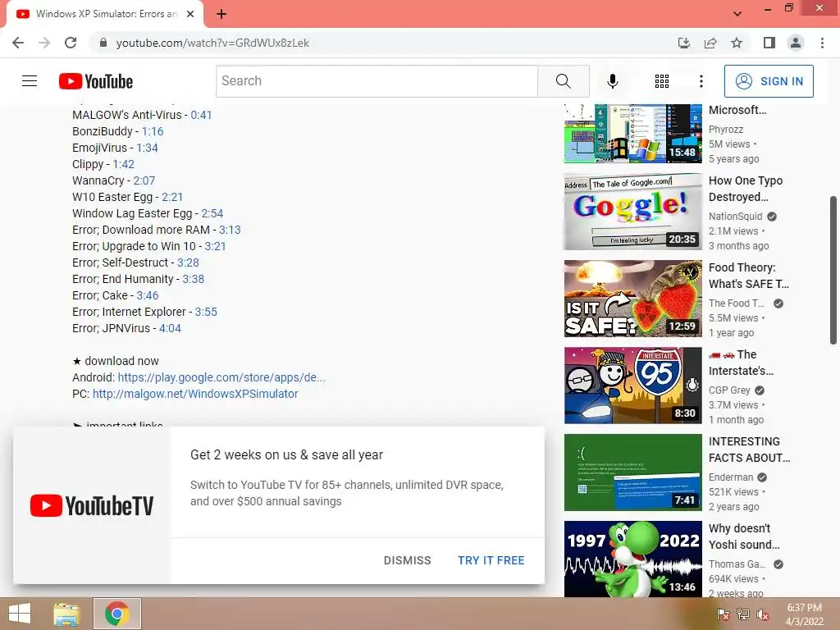840x630 pixels.
Task: Jump to W10 Easter Egg timestamp 2:21
Action: pos(172,197)
